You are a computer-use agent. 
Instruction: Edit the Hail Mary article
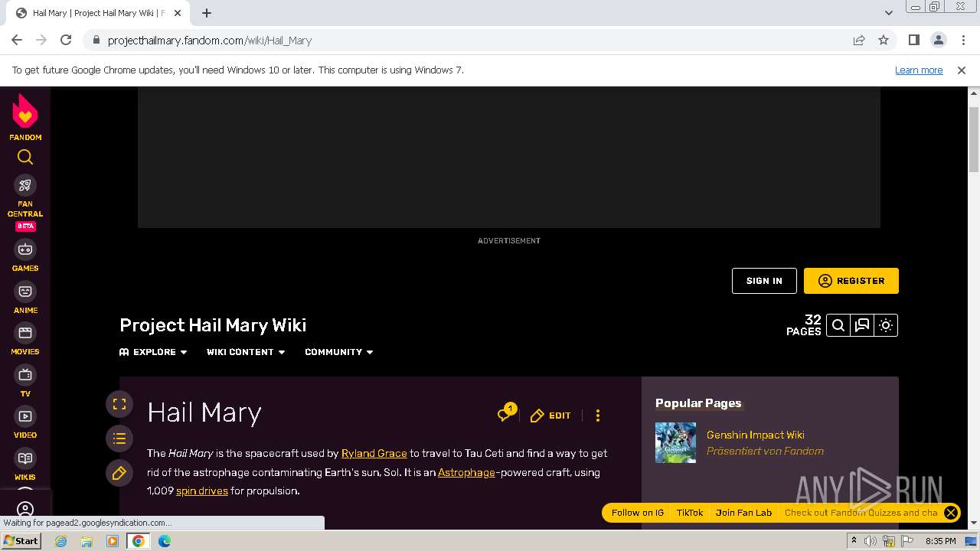(x=550, y=416)
